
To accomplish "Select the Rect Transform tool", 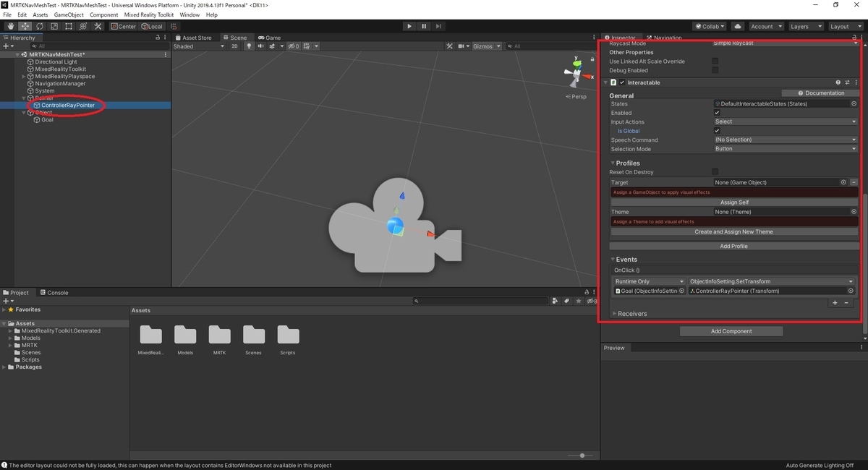I will tap(69, 26).
